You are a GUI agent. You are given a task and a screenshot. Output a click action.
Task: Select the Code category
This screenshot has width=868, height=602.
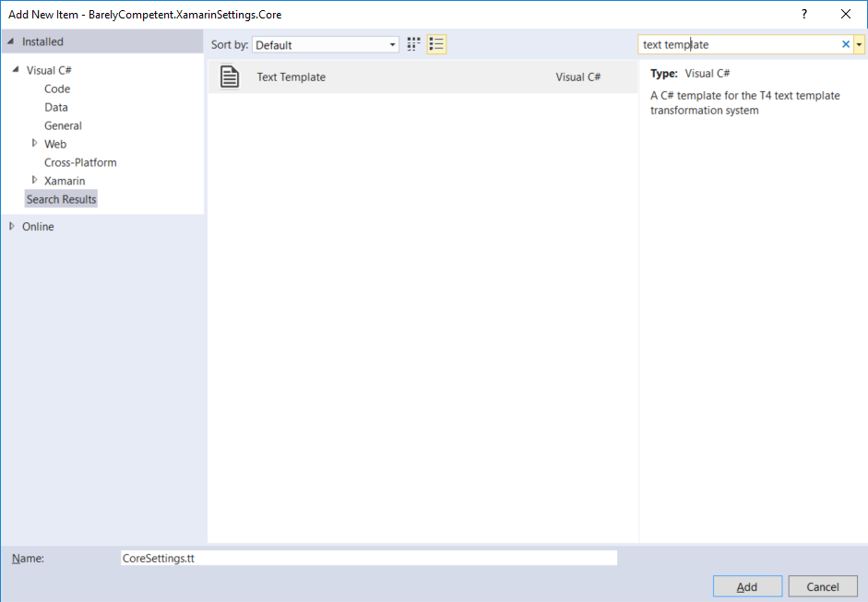point(56,89)
